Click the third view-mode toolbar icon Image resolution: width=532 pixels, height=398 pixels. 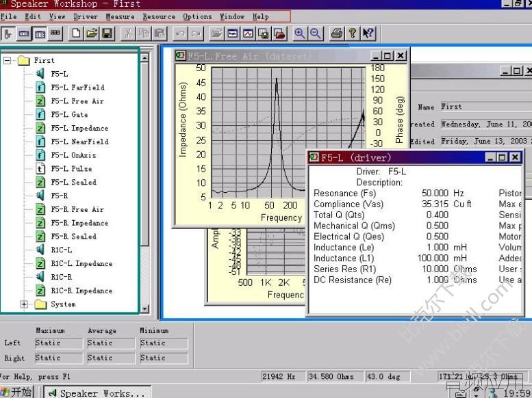[x=39, y=34]
